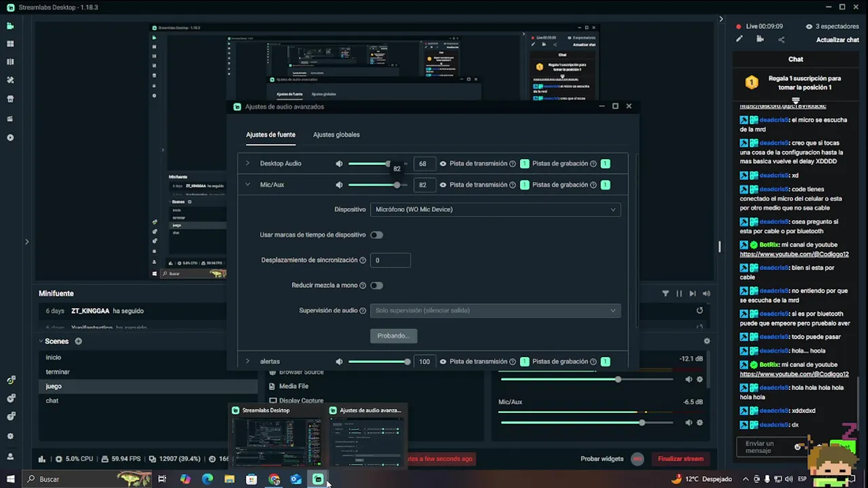This screenshot has height=488, width=868.
Task: Toggle Desktop Audio transmission track 1
Action: 524,163
